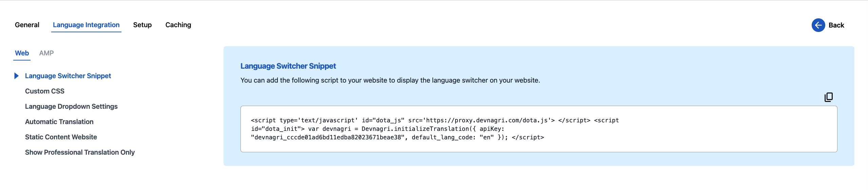The height and width of the screenshot is (190, 868).
Task: Open Language Switcher Snippet in the sidebar
Action: tap(68, 76)
